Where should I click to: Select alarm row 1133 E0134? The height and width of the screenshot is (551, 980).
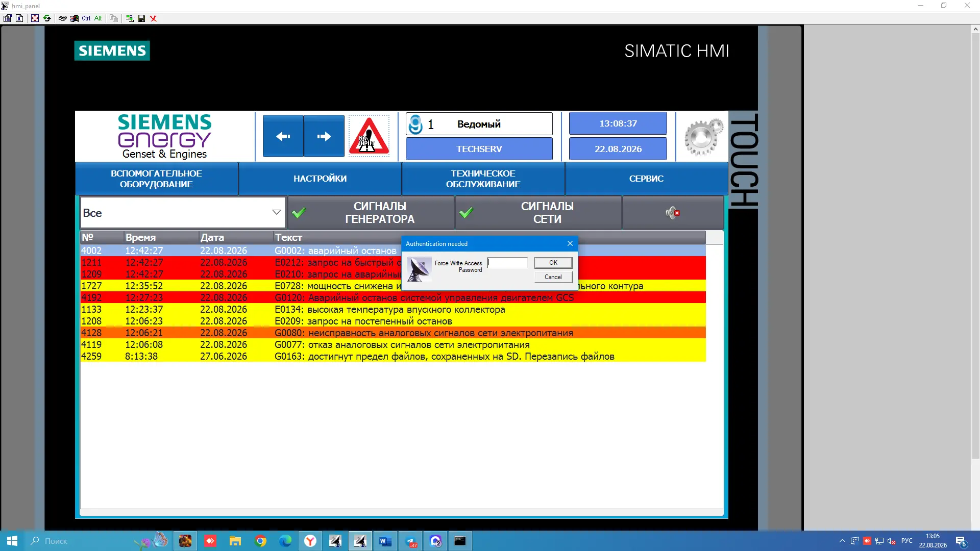click(x=393, y=309)
